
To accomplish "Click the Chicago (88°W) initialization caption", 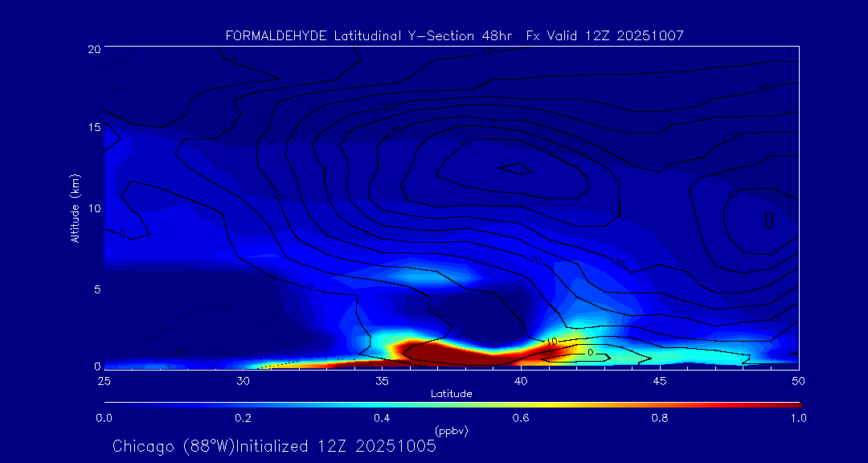I will 275,446.
